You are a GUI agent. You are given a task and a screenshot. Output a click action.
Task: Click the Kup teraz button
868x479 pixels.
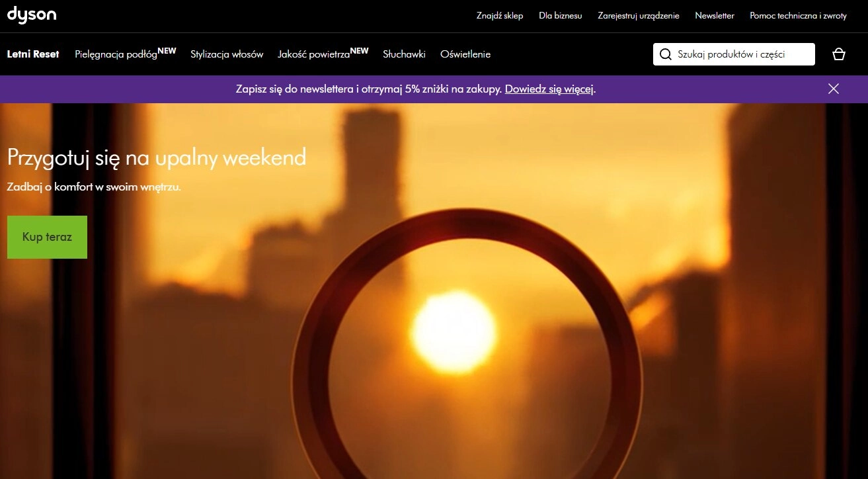coord(47,237)
